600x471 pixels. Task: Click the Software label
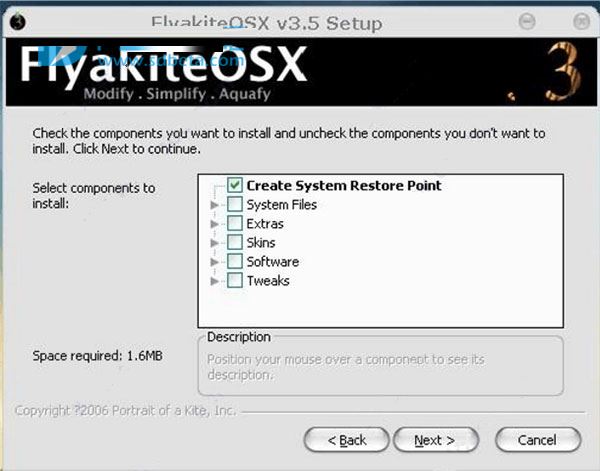pos(273,262)
